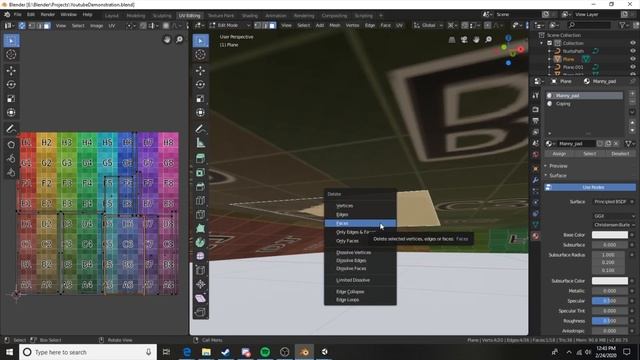640x360 pixels.
Task: Click the perspective/orthographic toggle icon in viewport
Action: pos(451,40)
